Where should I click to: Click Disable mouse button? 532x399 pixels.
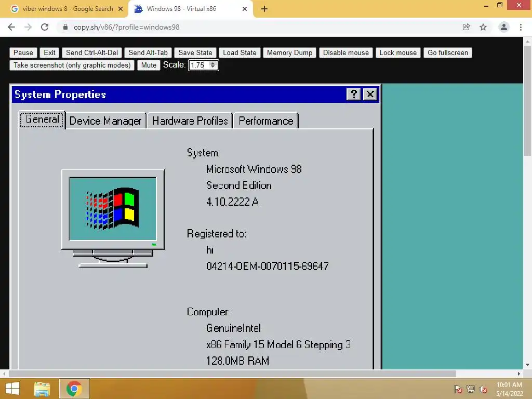pyautogui.click(x=345, y=52)
